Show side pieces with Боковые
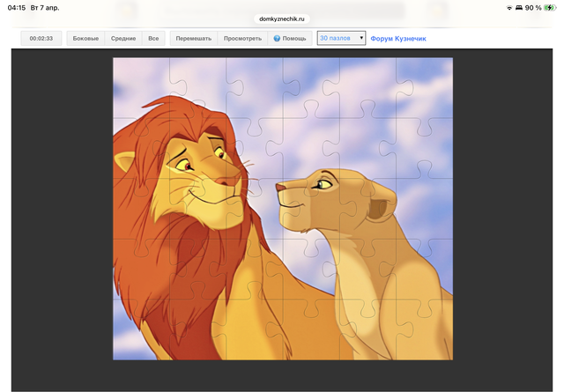The height and width of the screenshot is (392, 564). pos(85,39)
